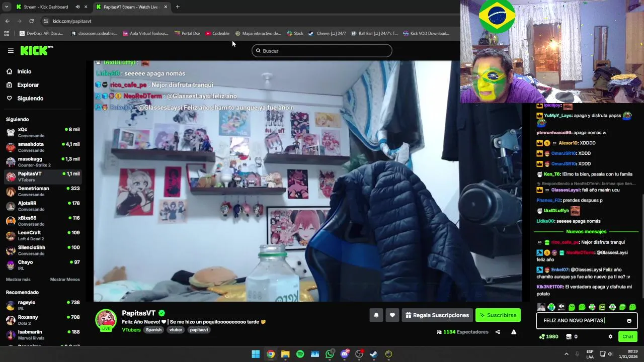The height and width of the screenshot is (362, 644).
Task: Open emoji picker in chat input
Action: 629,320
